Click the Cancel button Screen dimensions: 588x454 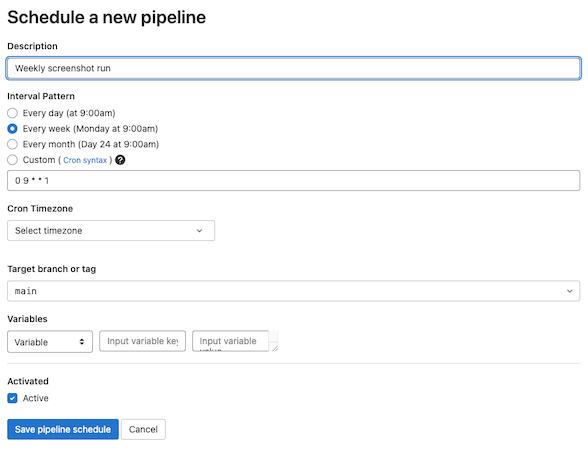pos(143,429)
